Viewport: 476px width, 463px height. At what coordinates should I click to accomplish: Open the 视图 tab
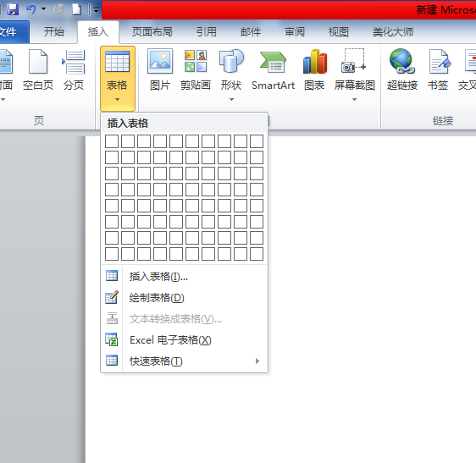coord(339,31)
